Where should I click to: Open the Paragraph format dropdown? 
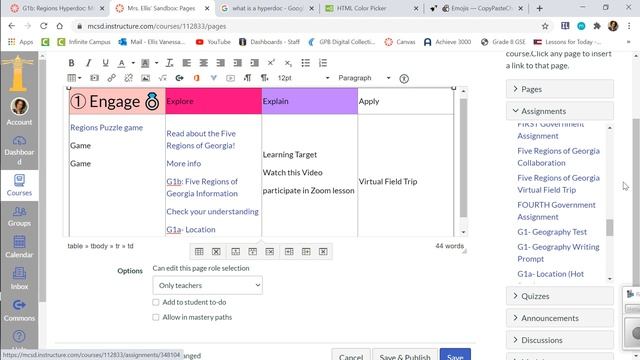pos(364,78)
